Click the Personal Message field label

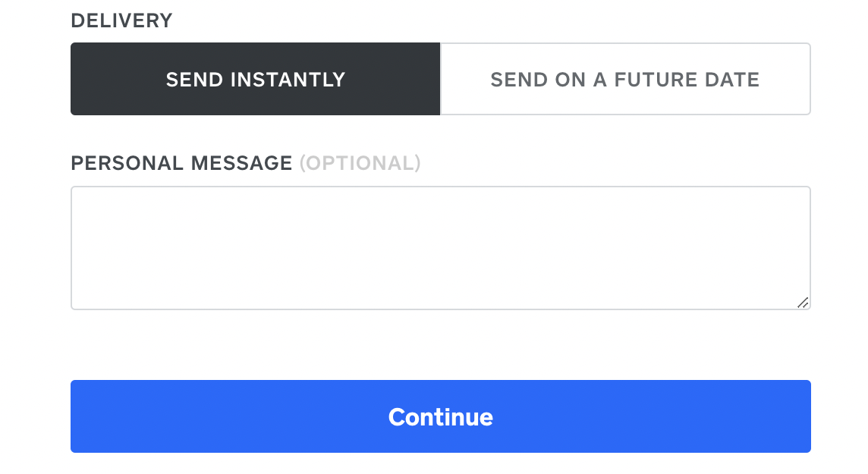[181, 163]
